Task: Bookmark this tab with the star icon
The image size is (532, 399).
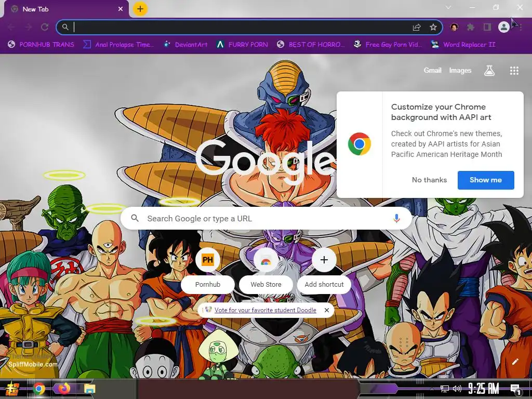Action: pos(433,27)
